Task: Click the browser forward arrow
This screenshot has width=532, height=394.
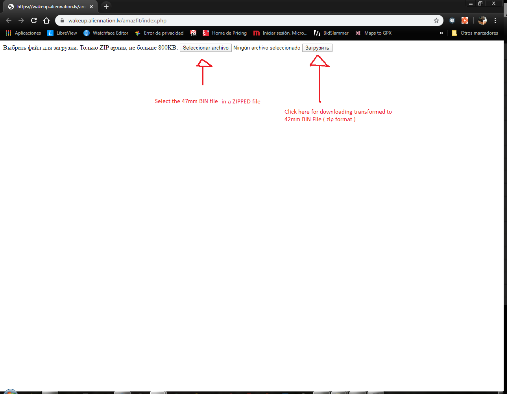Action: coord(21,20)
